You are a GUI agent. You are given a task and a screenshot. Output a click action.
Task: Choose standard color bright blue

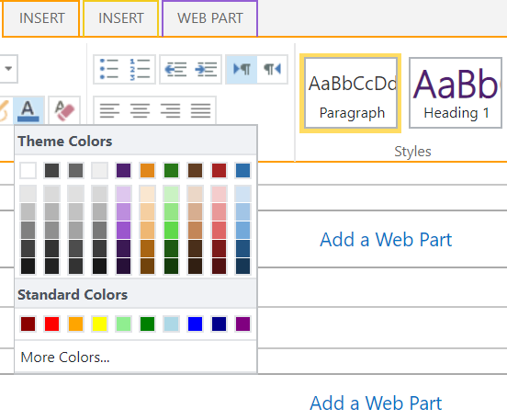(x=196, y=324)
